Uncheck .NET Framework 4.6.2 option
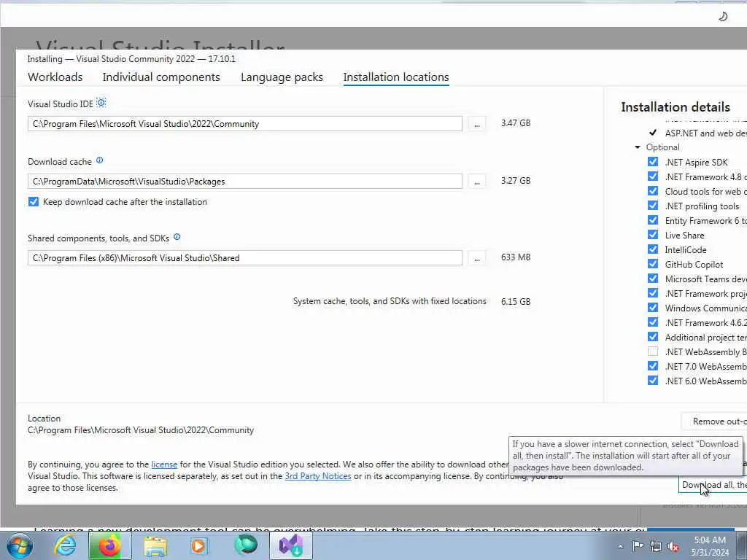 [653, 322]
